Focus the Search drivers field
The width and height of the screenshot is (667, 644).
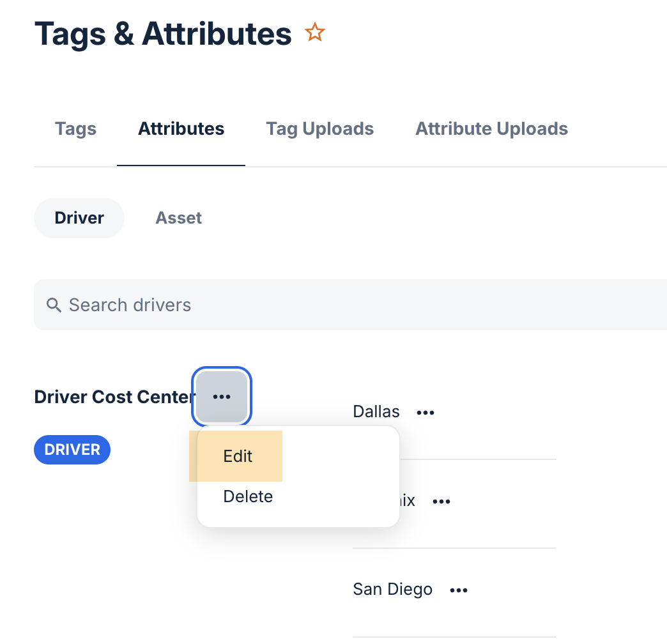point(351,305)
